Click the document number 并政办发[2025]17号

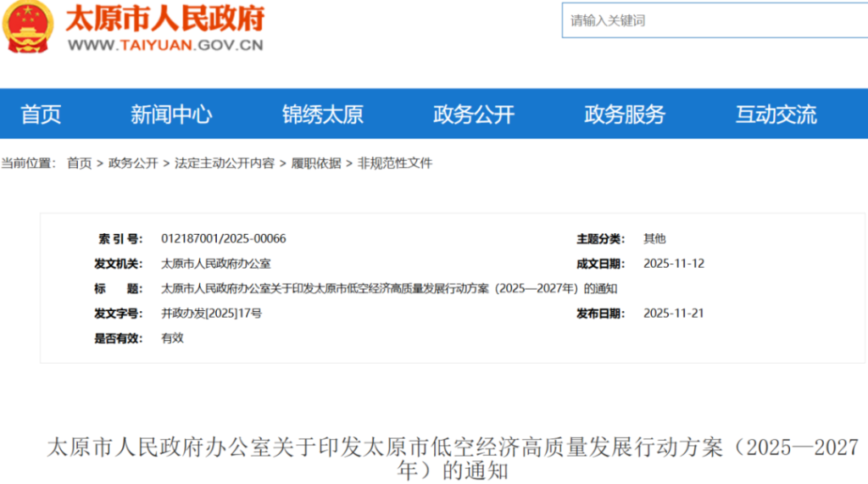pos(211,314)
